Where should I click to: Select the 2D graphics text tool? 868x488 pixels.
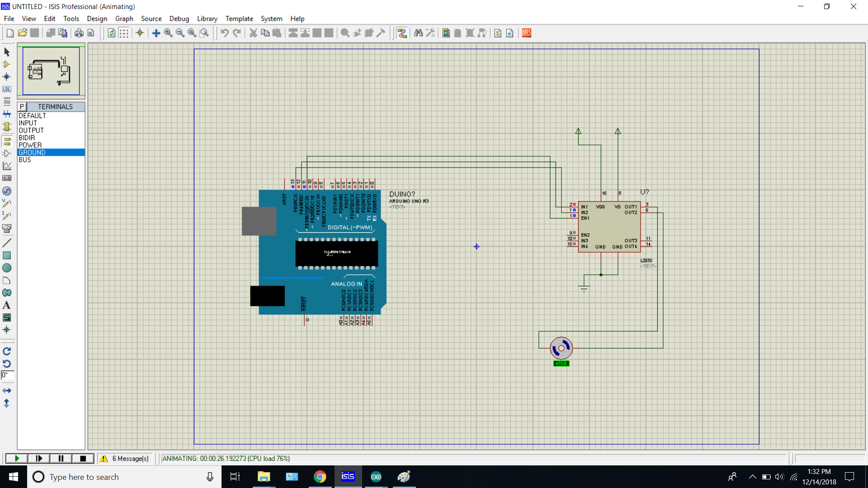click(x=7, y=305)
